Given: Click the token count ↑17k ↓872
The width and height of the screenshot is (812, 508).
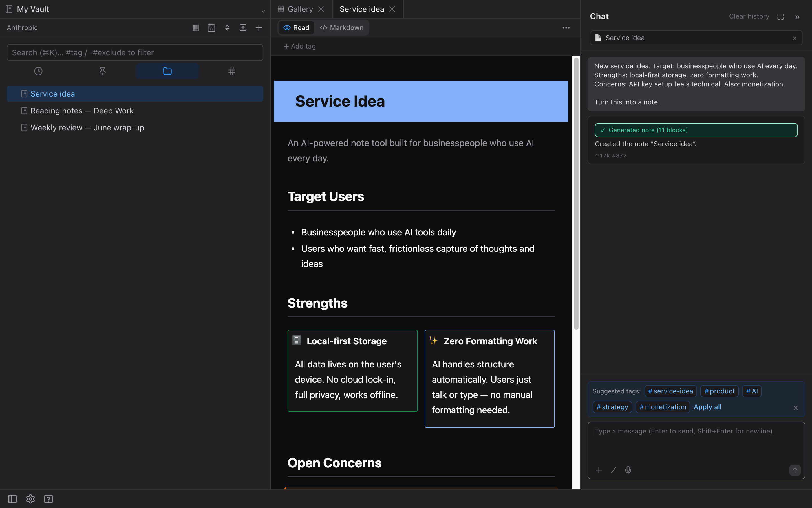Looking at the screenshot, I should 610,156.
